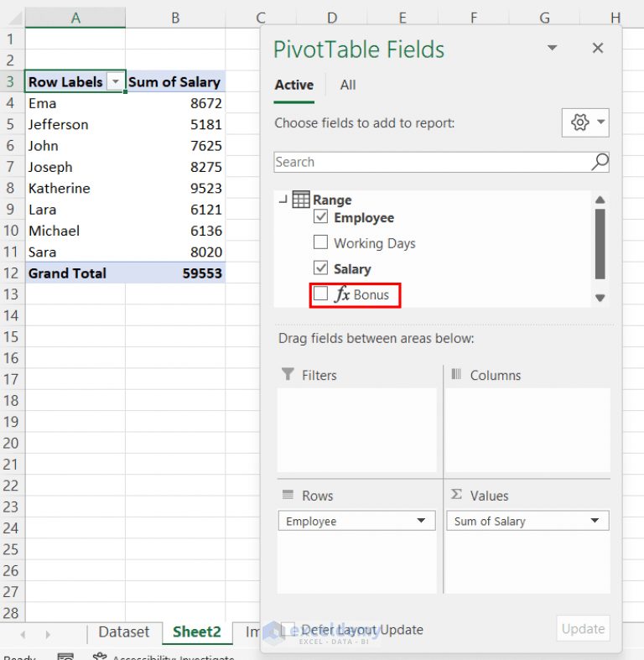Image resolution: width=644 pixels, height=660 pixels.
Task: Select the Joseph cell
Action: [x=75, y=167]
